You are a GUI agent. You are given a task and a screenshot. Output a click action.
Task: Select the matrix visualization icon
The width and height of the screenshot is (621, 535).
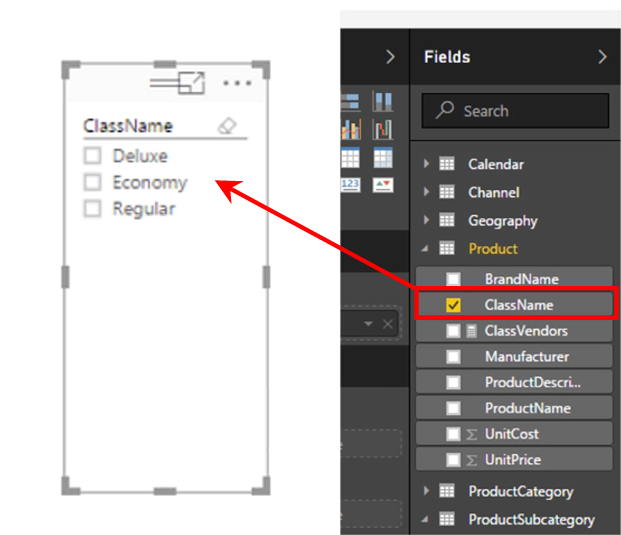click(383, 158)
